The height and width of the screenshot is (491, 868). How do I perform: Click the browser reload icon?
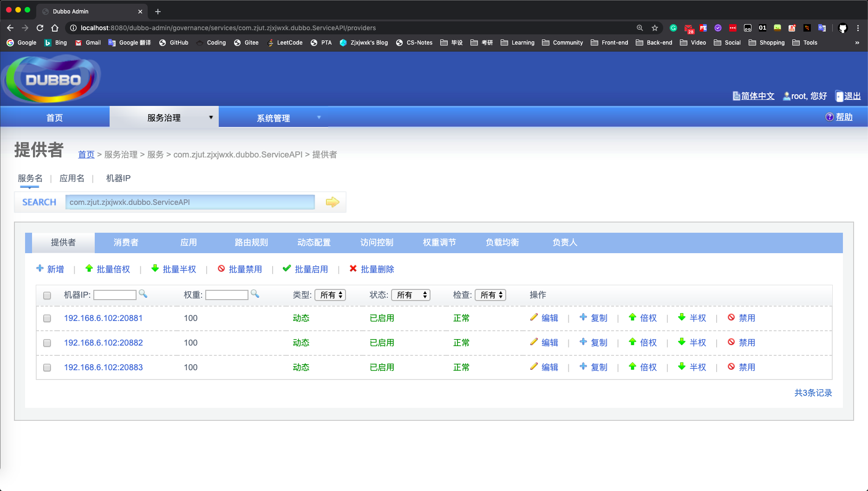(40, 28)
